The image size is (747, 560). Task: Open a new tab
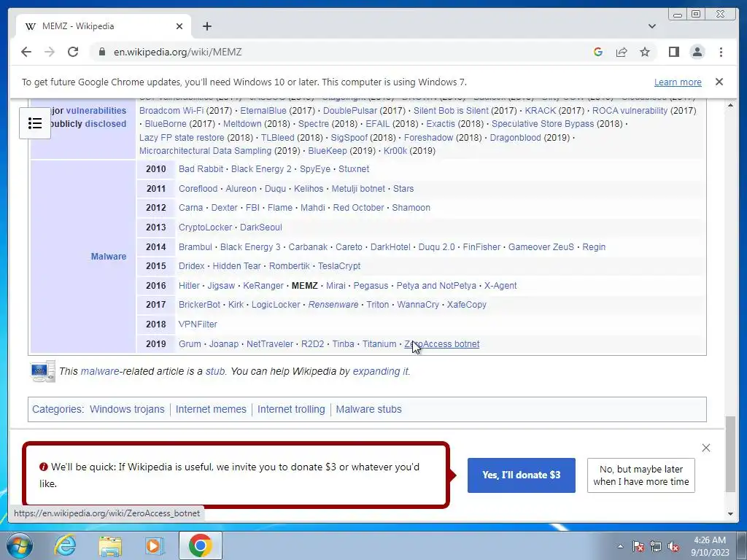point(206,26)
